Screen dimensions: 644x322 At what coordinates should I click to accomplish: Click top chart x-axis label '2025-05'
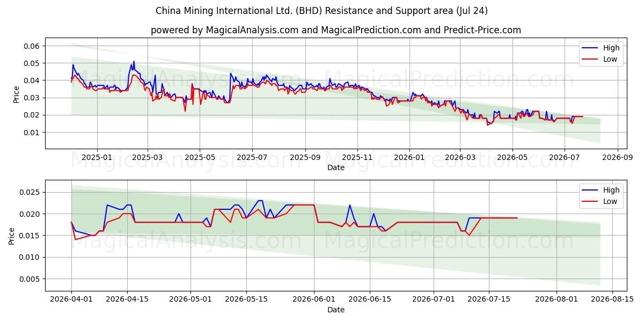tap(200, 158)
